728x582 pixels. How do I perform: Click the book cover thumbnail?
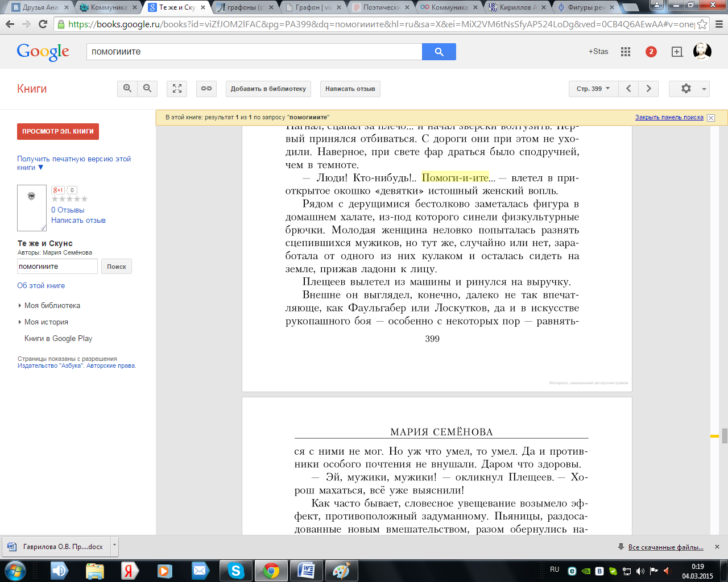32,208
